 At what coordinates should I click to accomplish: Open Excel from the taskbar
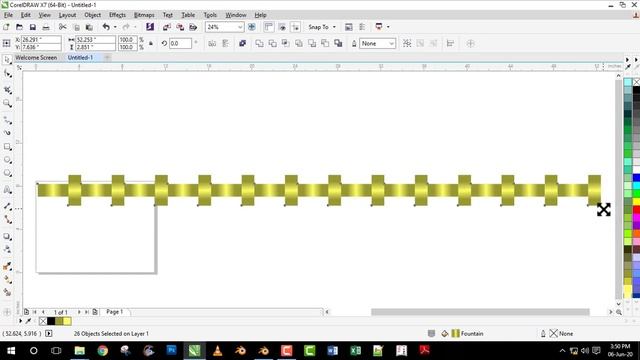point(356,351)
